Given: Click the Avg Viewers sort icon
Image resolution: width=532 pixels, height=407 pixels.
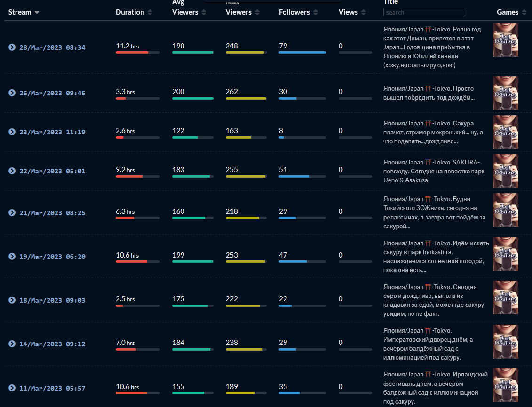Looking at the screenshot, I should click(x=204, y=12).
